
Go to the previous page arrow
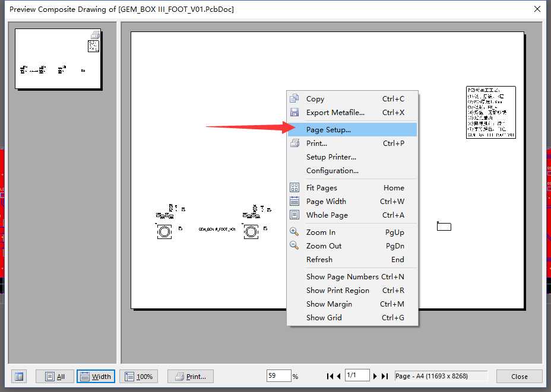coord(339,376)
